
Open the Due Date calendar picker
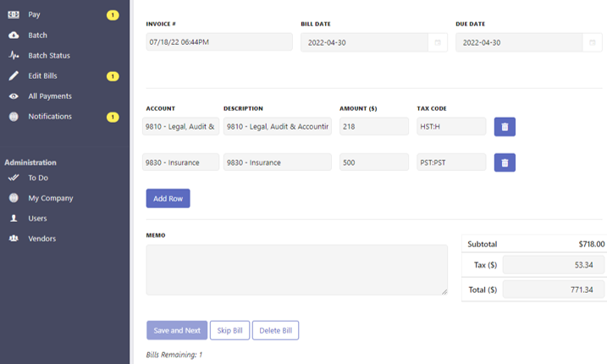click(593, 42)
